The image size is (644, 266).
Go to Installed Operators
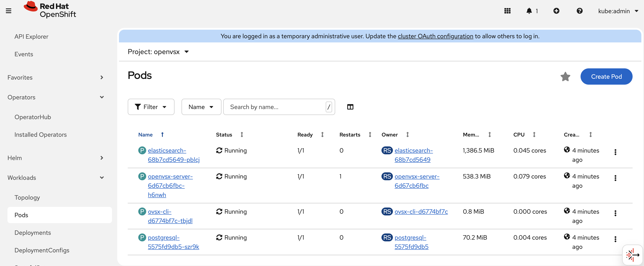(x=41, y=135)
